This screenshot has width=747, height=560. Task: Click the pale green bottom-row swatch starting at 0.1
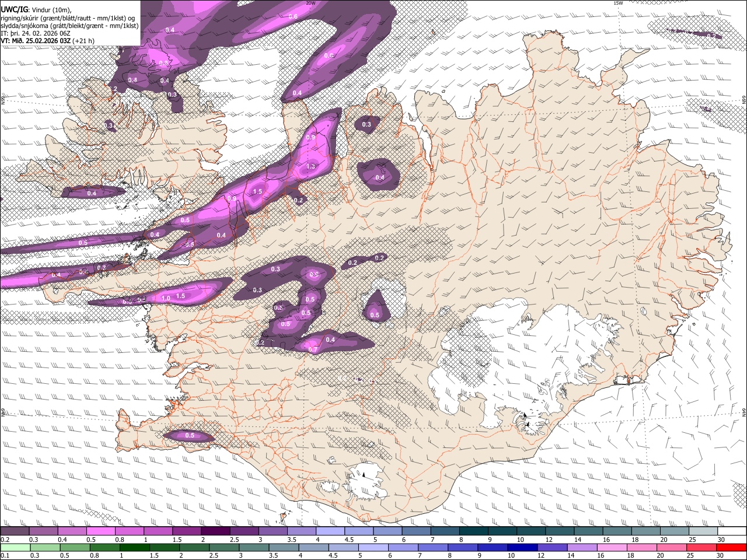[x=14, y=547]
